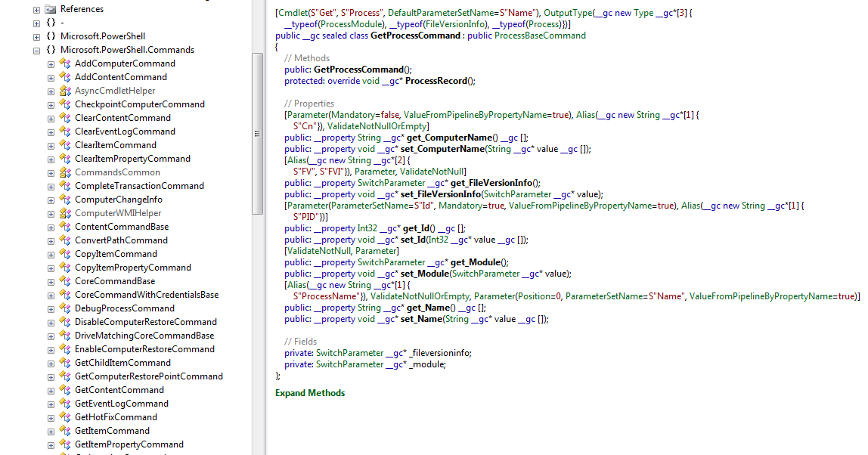Expand the DriveMatchingCoreCommandBase node
The image size is (868, 455).
[x=51, y=336]
